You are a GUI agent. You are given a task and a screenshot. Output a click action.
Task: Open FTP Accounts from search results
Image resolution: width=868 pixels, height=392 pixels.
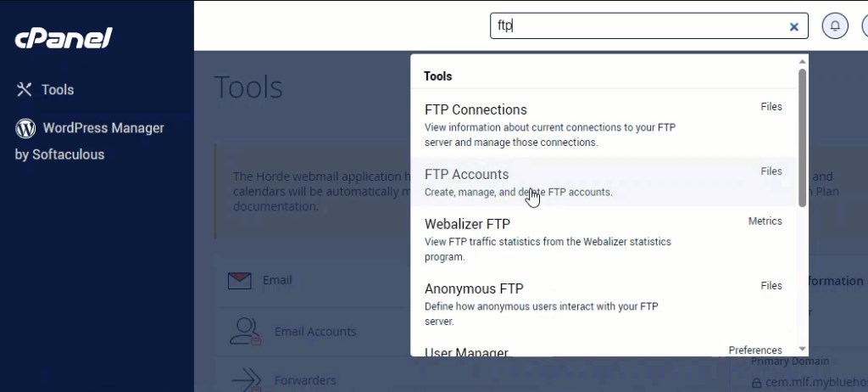tap(466, 175)
